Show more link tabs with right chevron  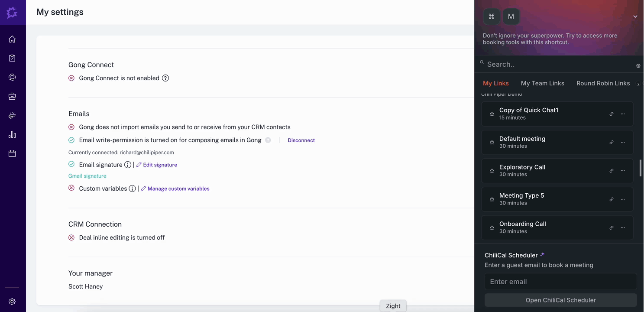pyautogui.click(x=638, y=84)
